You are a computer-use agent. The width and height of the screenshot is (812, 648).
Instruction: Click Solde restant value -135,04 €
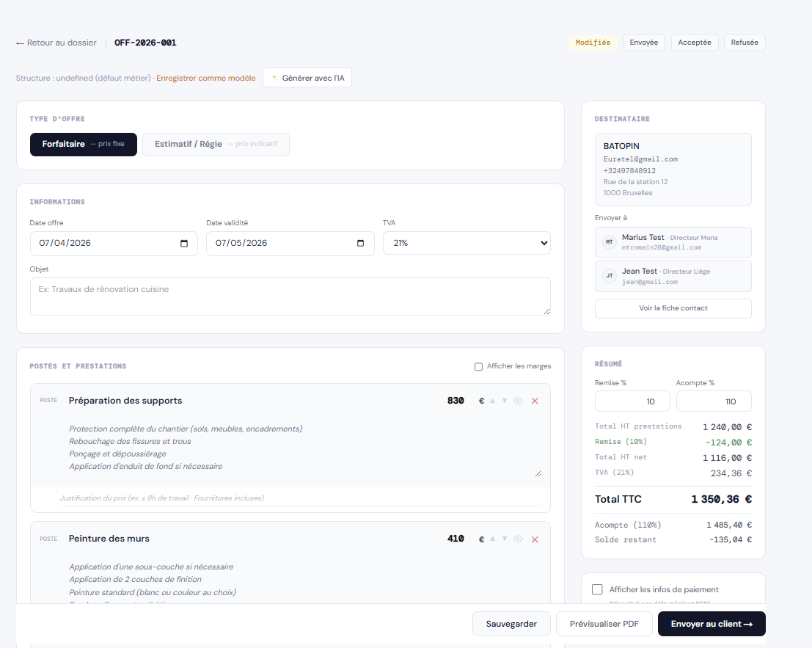point(731,539)
